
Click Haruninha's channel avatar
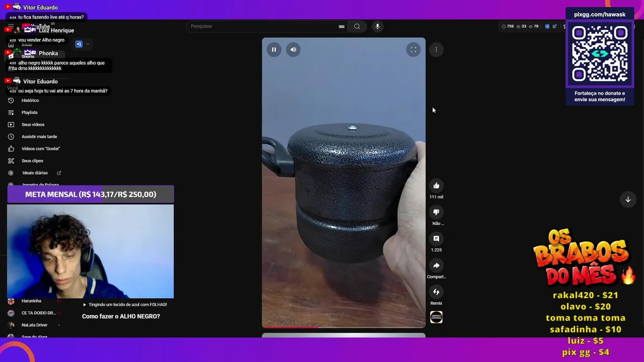point(11,302)
